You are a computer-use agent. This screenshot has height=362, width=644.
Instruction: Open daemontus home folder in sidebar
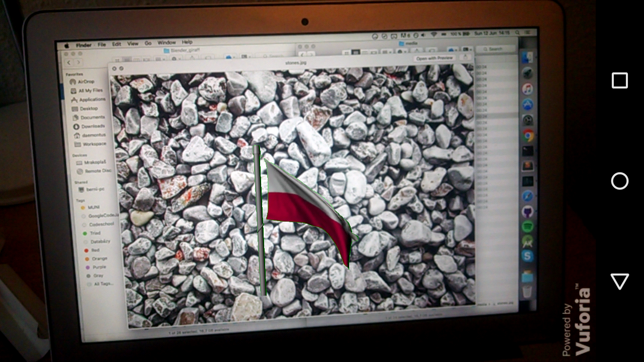[x=90, y=135]
